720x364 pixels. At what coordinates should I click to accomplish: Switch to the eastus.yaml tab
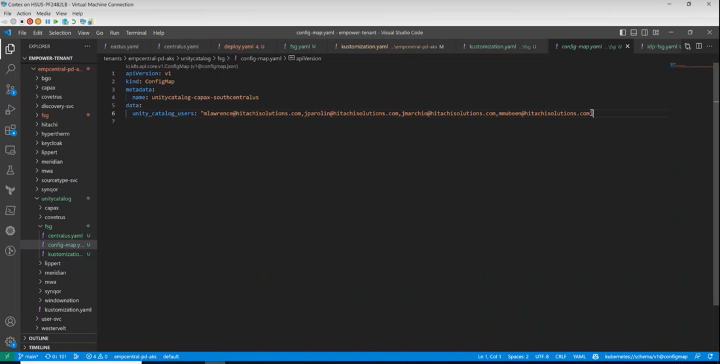(124, 46)
